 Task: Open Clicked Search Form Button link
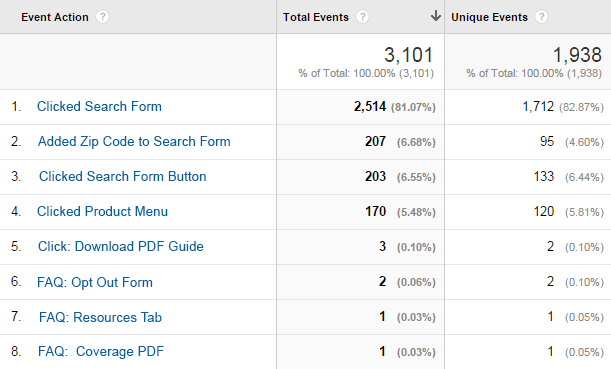pos(122,177)
